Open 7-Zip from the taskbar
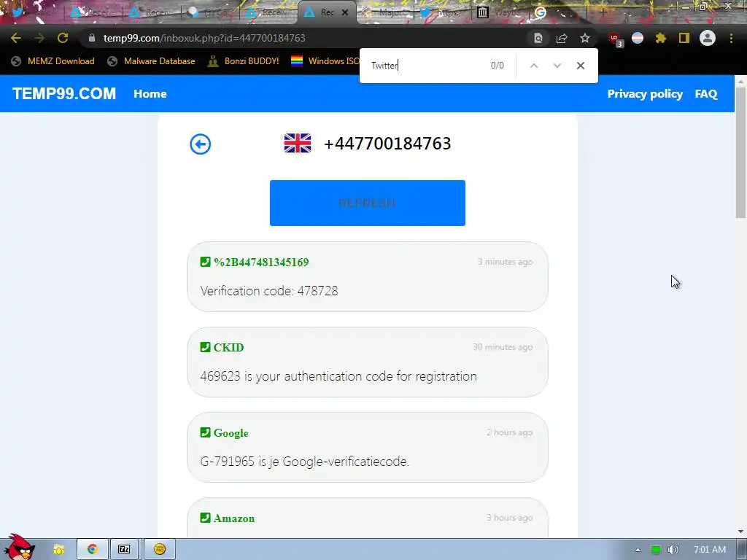Screen dimensions: 747x560 click(x=124, y=550)
